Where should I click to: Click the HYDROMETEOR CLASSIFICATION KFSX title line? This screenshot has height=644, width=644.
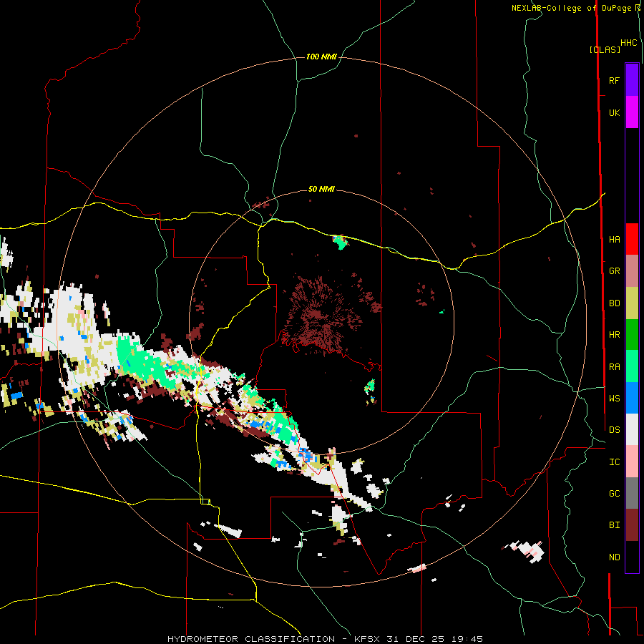(325, 639)
